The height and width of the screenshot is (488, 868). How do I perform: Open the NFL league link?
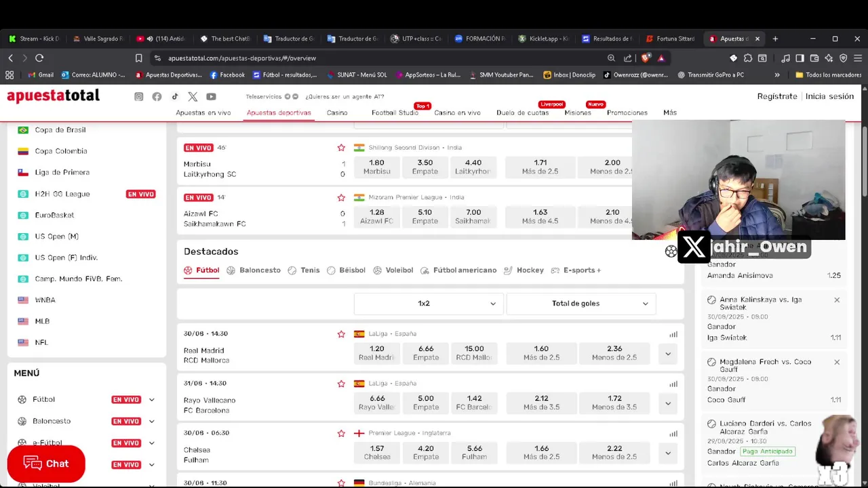[x=41, y=343]
